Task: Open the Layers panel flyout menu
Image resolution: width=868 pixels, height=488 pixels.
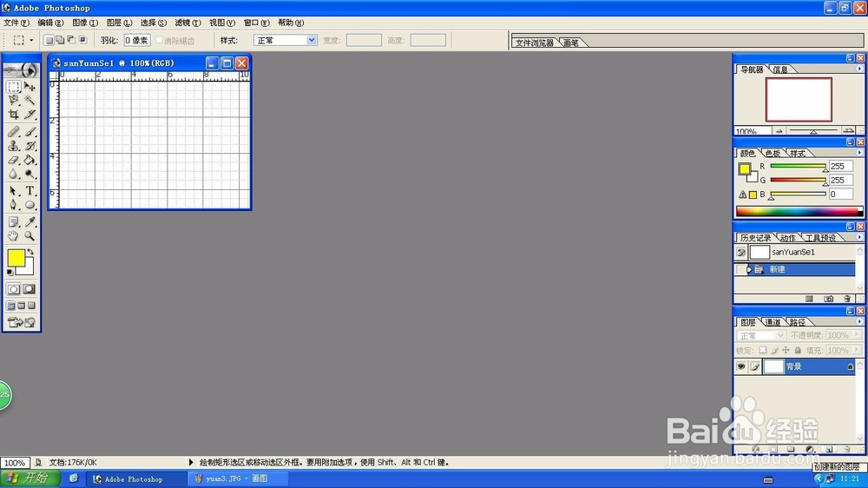Action: coord(859,321)
